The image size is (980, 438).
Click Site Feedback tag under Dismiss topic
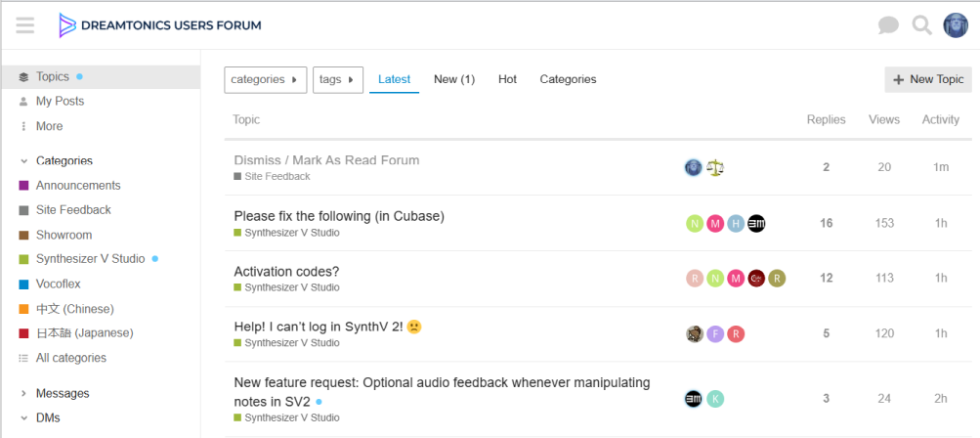coord(272,176)
